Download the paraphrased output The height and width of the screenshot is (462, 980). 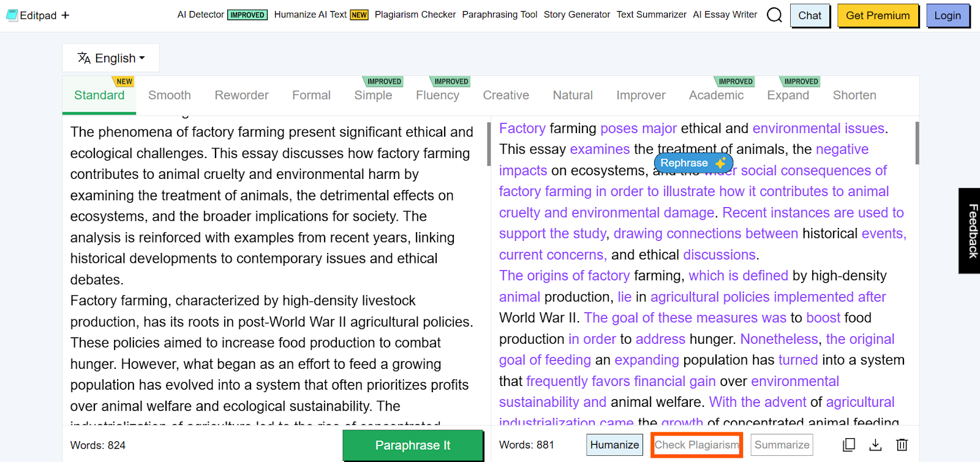coord(876,445)
